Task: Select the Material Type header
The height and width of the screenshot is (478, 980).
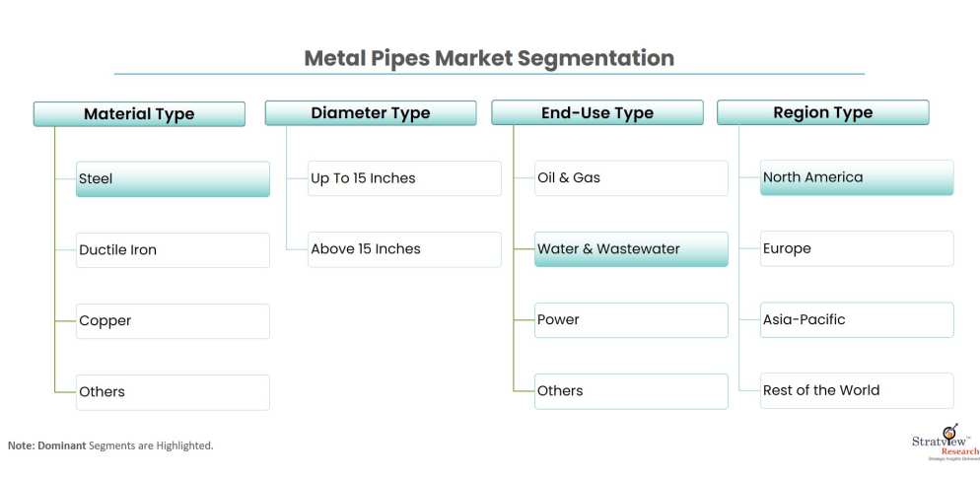Action: point(139,114)
